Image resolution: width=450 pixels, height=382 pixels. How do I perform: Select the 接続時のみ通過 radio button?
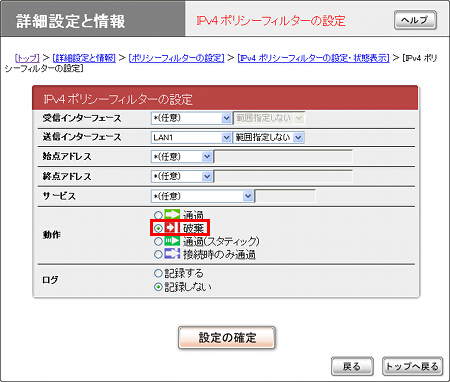click(x=158, y=255)
